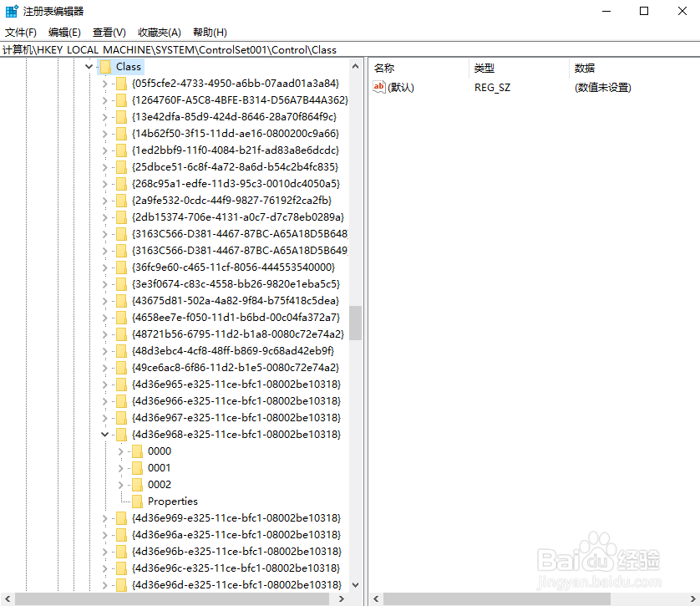The image size is (700, 606).
Task: Click values pane horizontal scroll right arrow
Action: point(693,598)
